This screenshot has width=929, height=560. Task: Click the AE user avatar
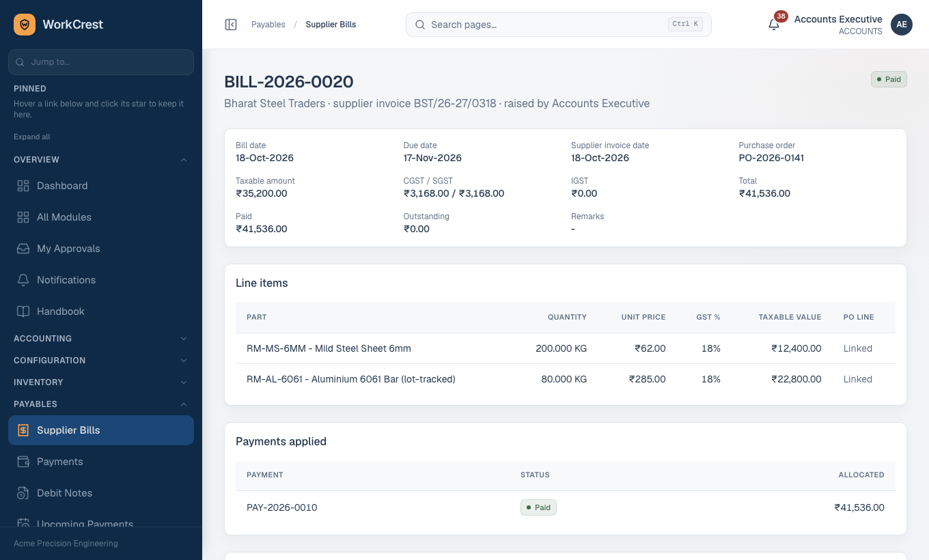pos(902,25)
